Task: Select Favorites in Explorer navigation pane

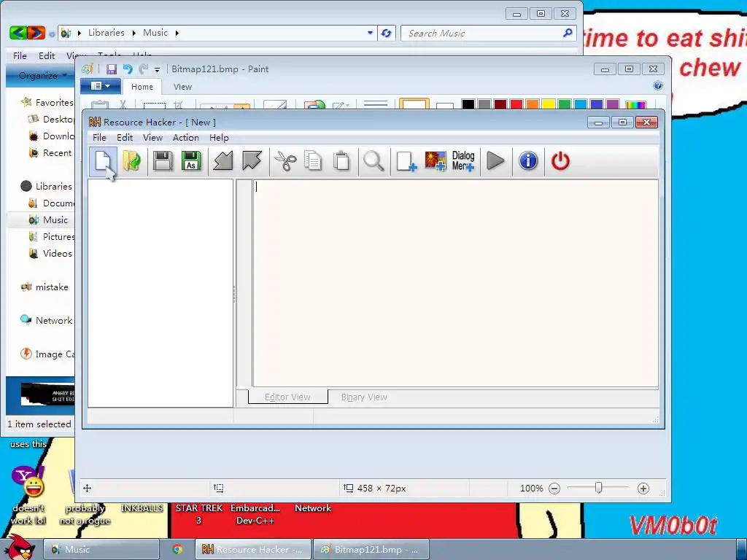Action: pyautogui.click(x=54, y=102)
